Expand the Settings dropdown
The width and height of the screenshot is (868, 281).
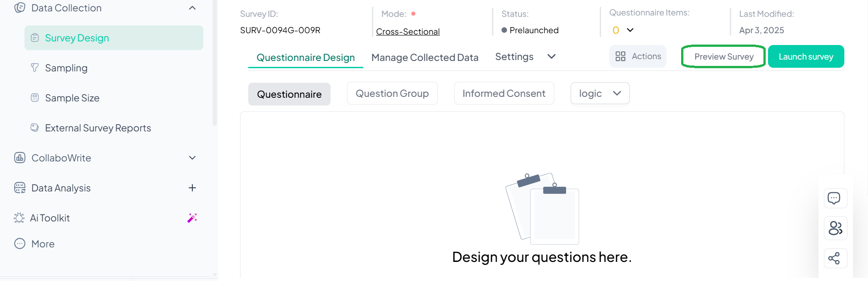(x=551, y=57)
